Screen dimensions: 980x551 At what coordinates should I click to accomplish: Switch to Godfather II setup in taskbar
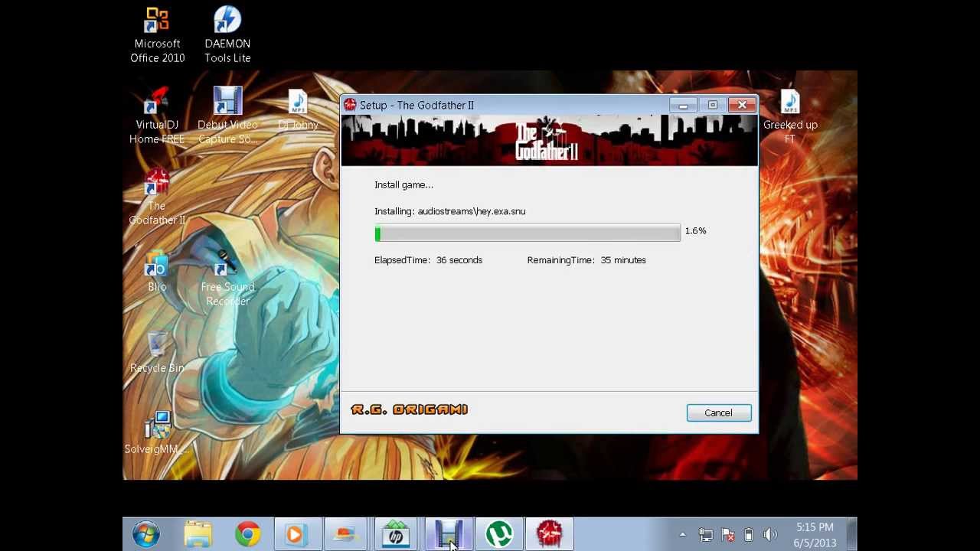(550, 534)
